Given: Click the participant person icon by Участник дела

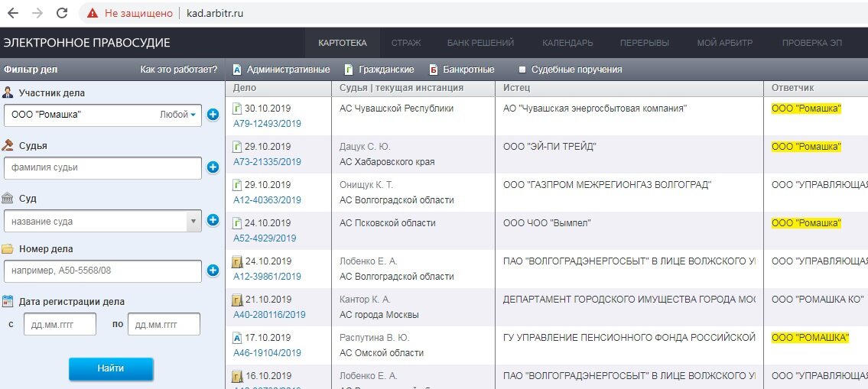Looking at the screenshot, I should click(x=8, y=92).
